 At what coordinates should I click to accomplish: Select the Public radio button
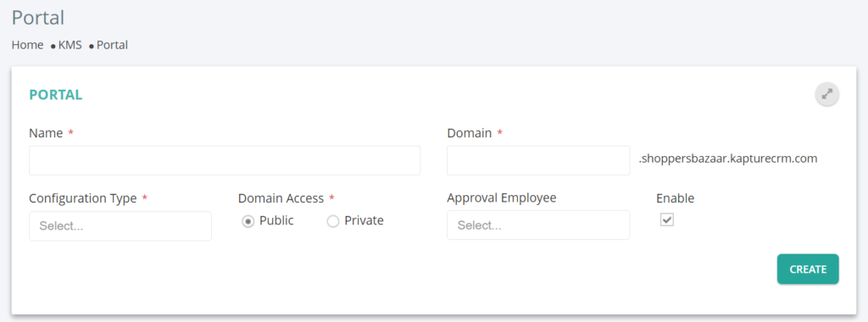pyautogui.click(x=248, y=221)
